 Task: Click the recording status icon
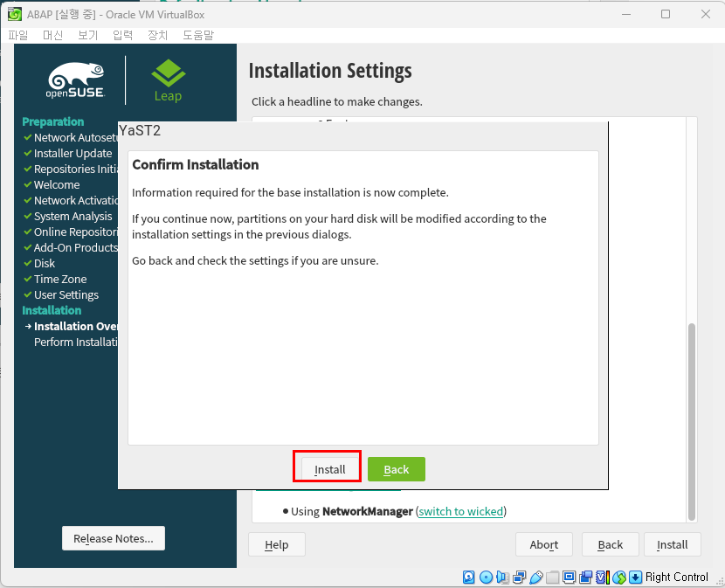point(586,577)
